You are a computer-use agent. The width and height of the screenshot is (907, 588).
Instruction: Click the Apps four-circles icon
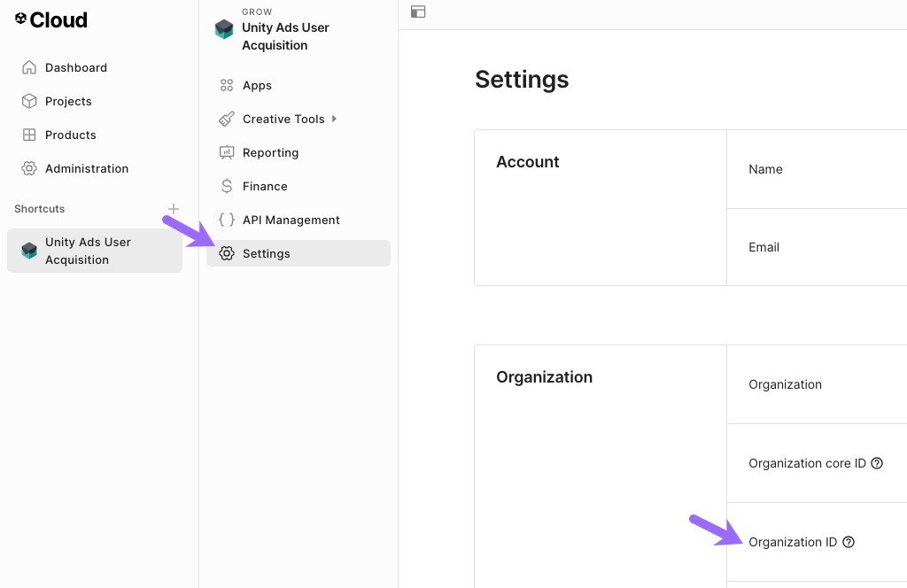227,86
